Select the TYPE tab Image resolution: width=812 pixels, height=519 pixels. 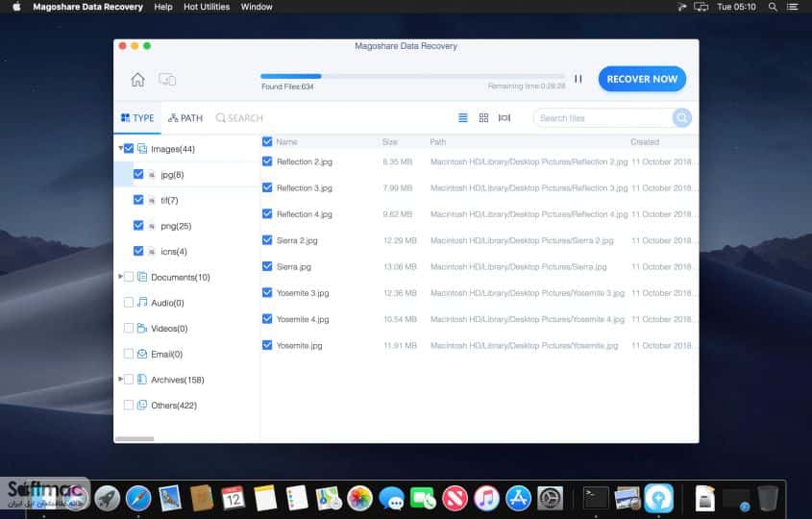pos(137,118)
